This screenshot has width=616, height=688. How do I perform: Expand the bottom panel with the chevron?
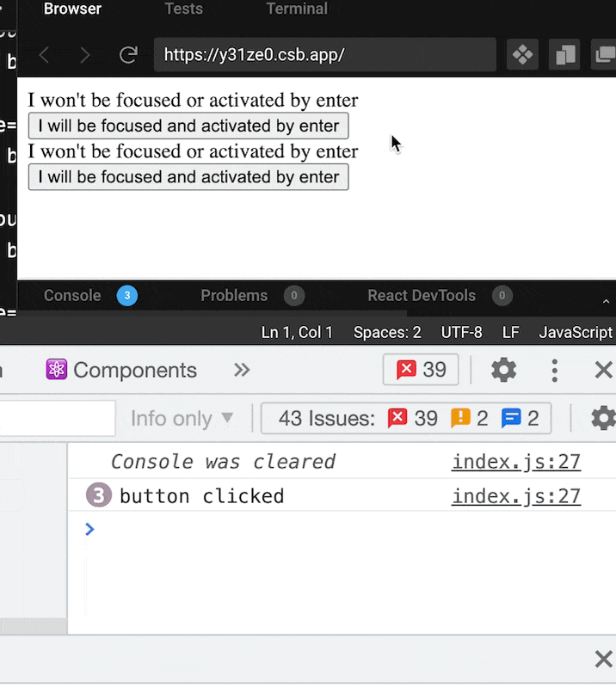point(606,302)
